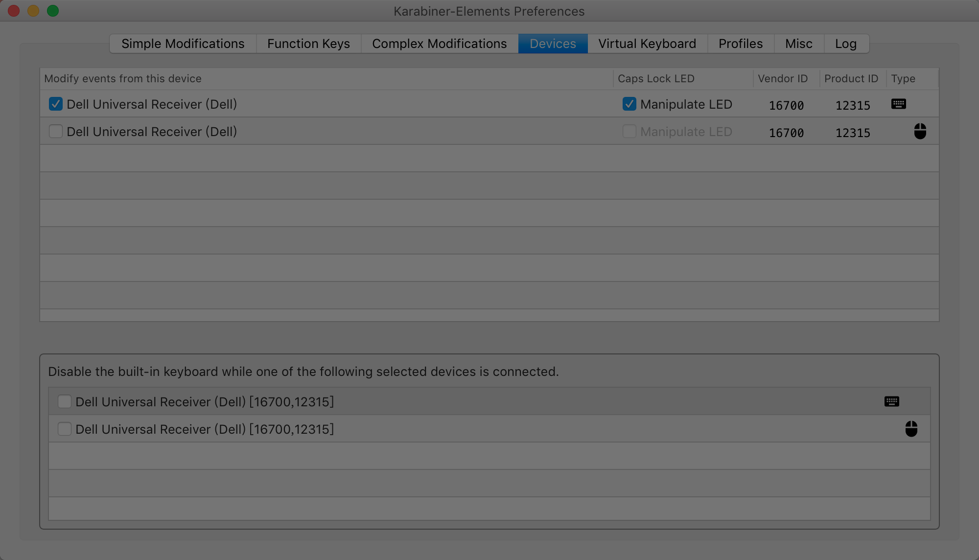Image resolution: width=979 pixels, height=560 pixels.
Task: Open the Function Keys tab
Action: pyautogui.click(x=308, y=44)
